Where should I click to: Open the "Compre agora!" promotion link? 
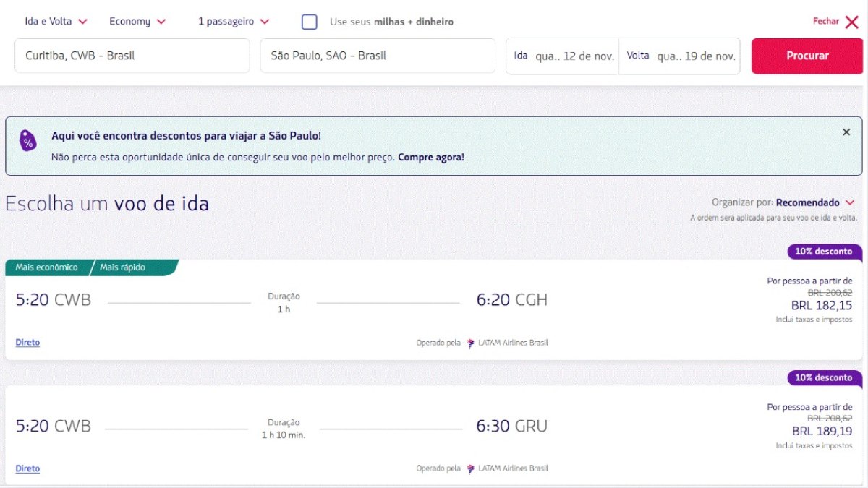tap(430, 157)
